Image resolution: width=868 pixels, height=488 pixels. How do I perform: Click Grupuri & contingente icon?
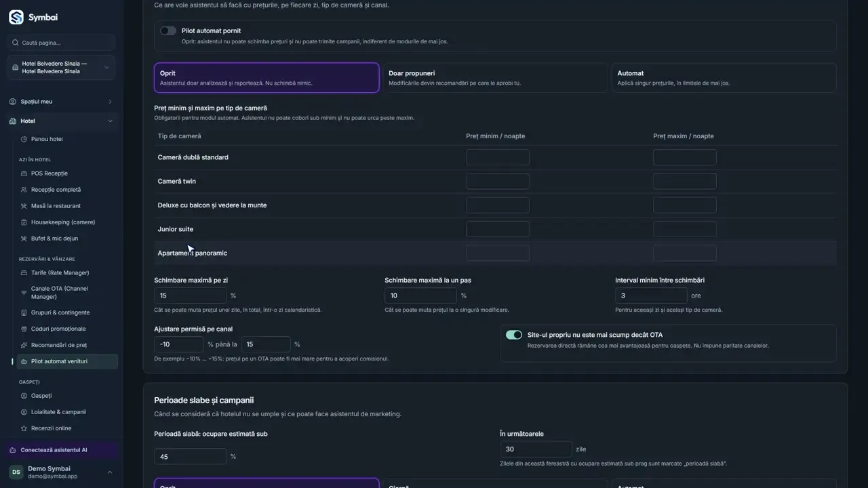(x=24, y=312)
